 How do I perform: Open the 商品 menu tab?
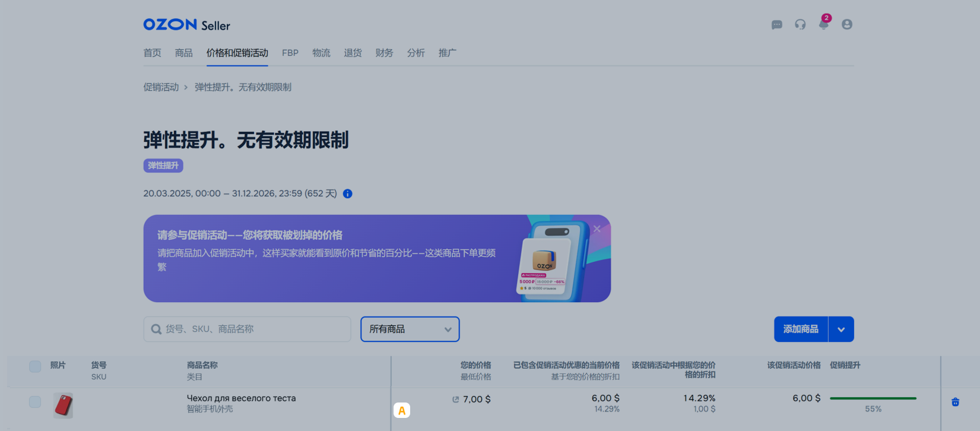pos(183,53)
